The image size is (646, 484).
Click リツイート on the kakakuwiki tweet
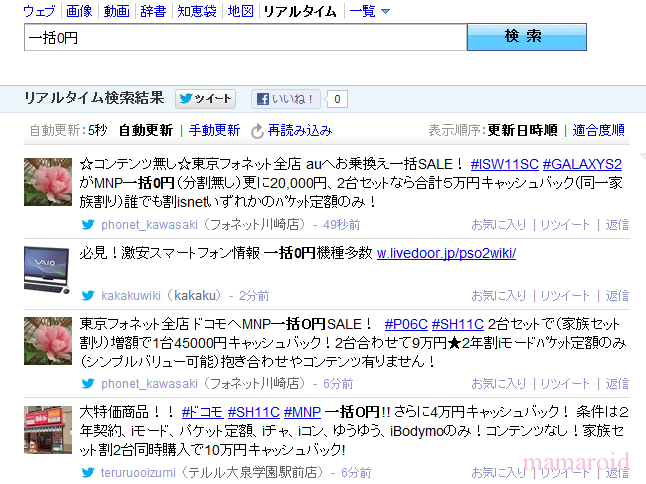point(566,296)
